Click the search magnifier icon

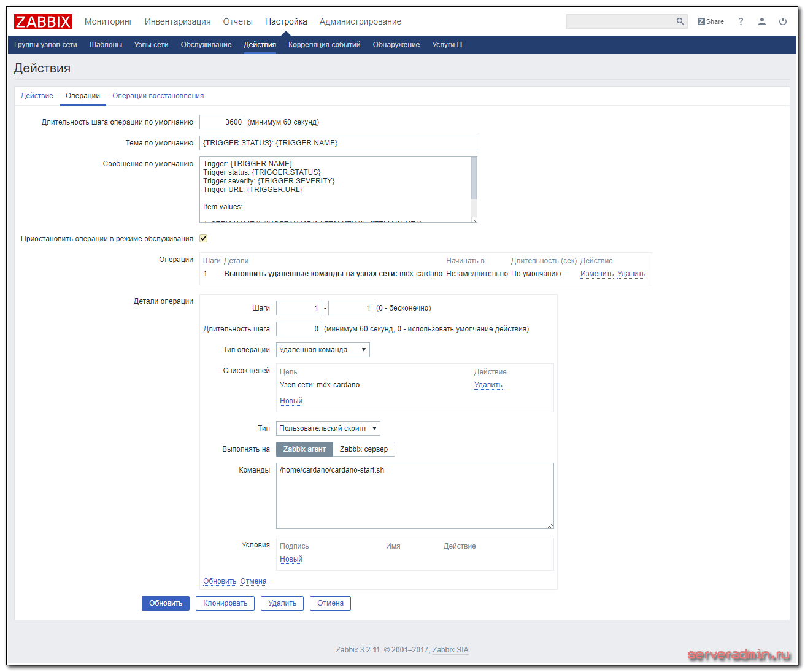tap(680, 21)
